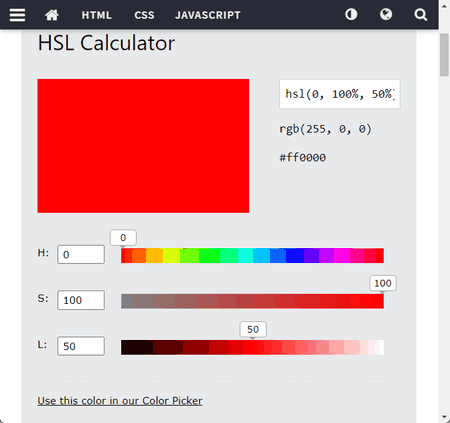Open the globe translate icon
The width and height of the screenshot is (450, 423).
(x=386, y=14)
